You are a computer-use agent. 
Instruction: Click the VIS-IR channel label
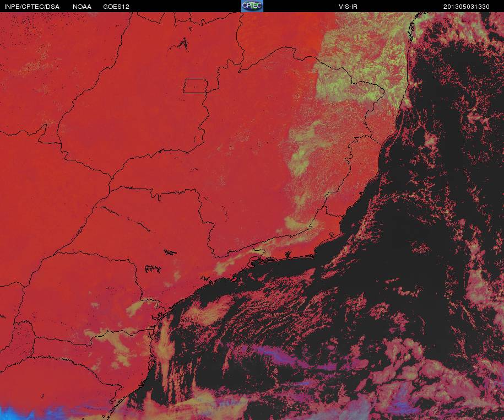point(348,7)
